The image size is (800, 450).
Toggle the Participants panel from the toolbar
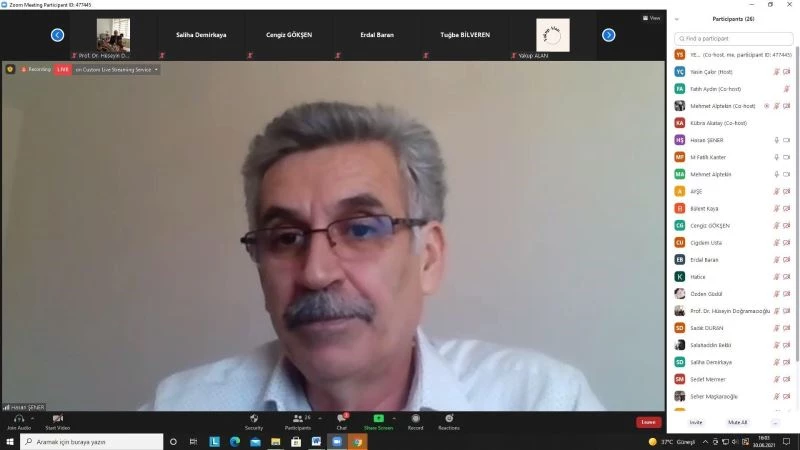pos(297,418)
